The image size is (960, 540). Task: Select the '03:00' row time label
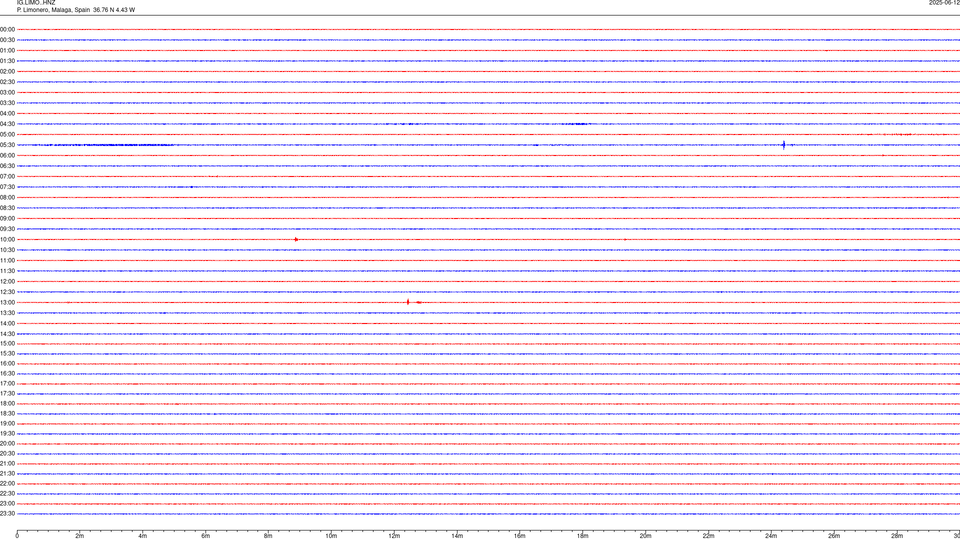click(7, 92)
